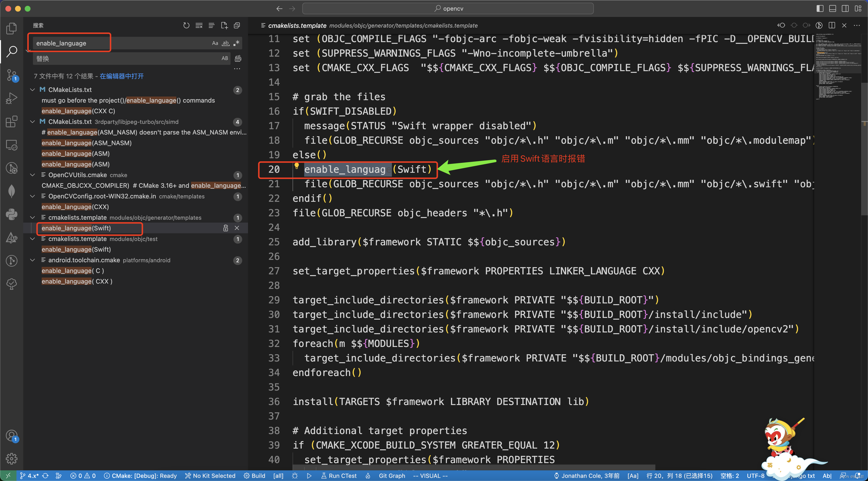Open the Remote Explorer view

point(11,145)
